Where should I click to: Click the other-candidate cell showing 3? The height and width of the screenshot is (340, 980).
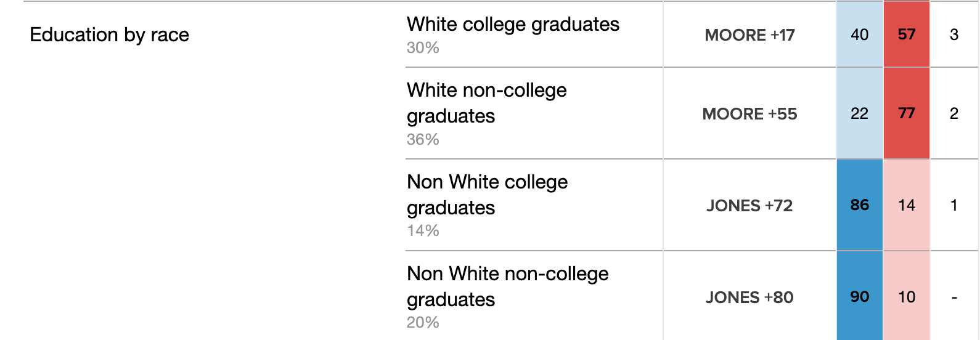coord(954,34)
